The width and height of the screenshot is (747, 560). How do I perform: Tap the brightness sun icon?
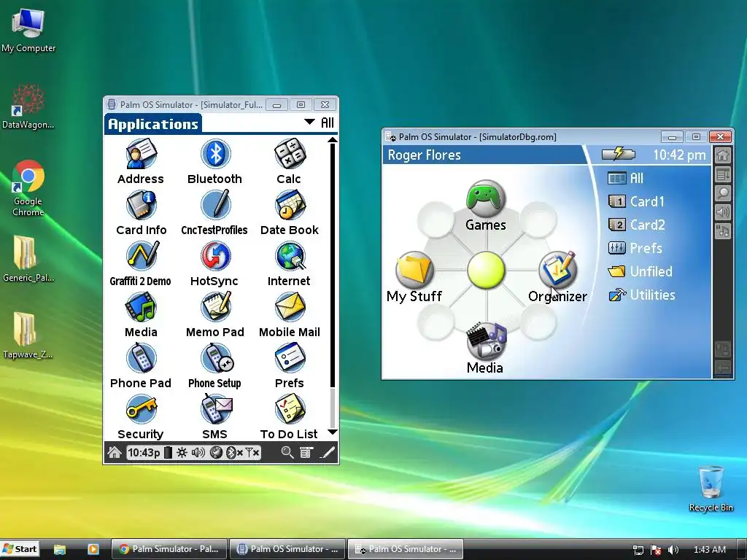182,452
